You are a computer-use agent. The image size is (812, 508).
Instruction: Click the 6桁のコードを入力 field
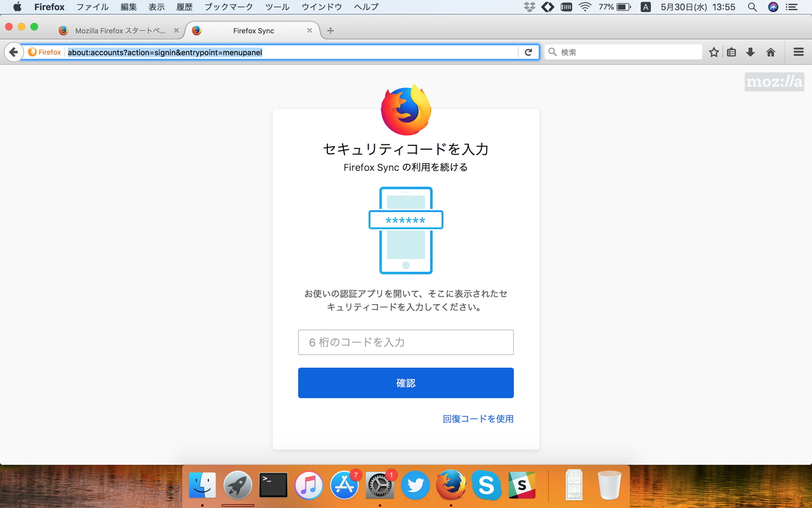405,342
